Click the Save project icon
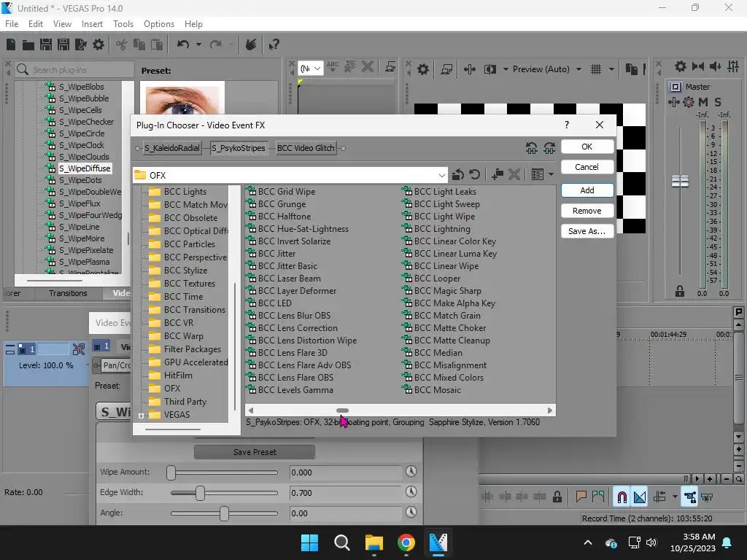Image resolution: width=747 pixels, height=560 pixels. pyautogui.click(x=46, y=44)
